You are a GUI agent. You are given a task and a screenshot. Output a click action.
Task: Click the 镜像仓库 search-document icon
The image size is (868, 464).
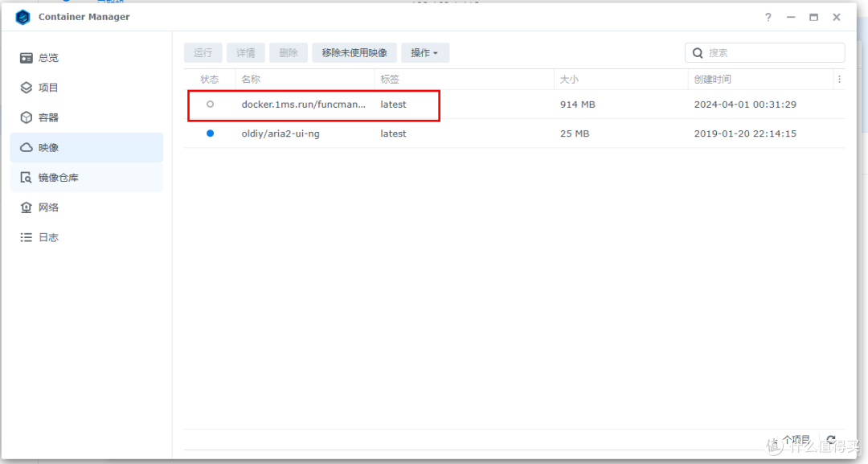pos(26,177)
